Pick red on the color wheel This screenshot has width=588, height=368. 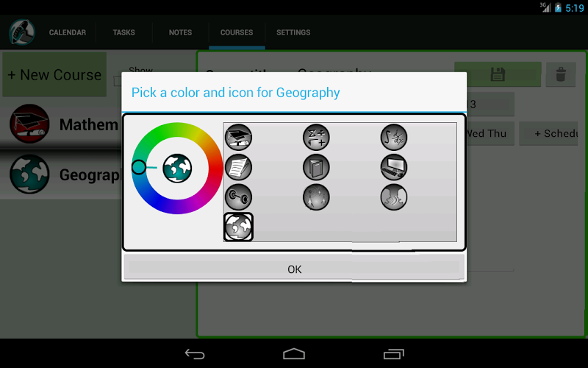(215, 169)
